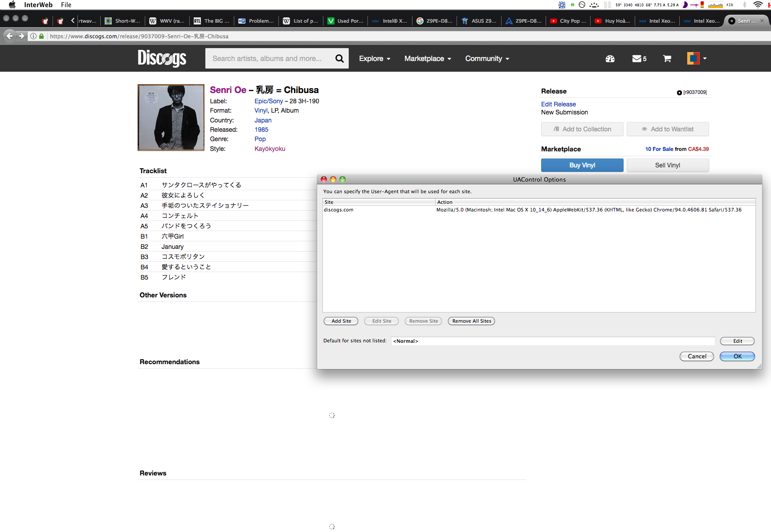Click the fan control icon in menu bar
The image size is (771, 532).
[562, 5]
